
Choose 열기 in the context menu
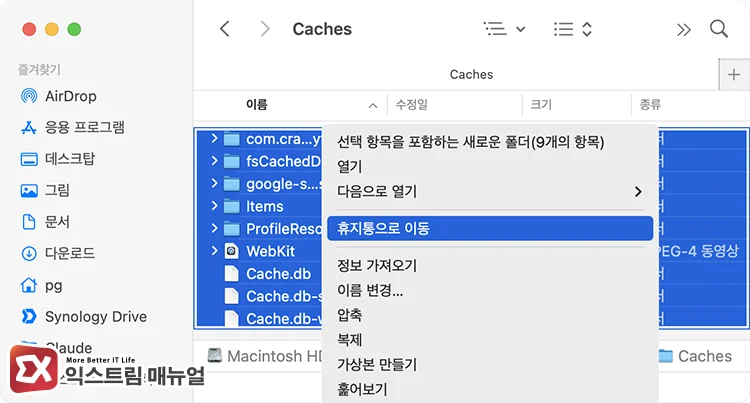(x=350, y=167)
